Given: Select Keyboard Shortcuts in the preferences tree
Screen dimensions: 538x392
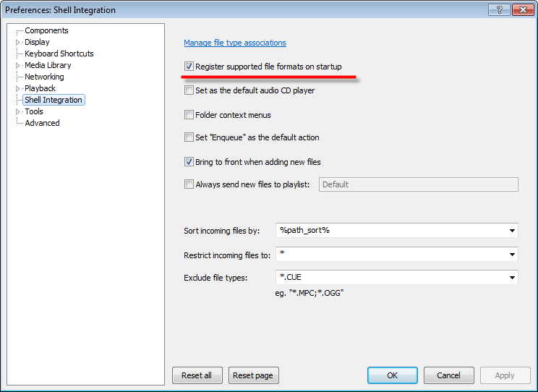Looking at the screenshot, I should point(59,54).
